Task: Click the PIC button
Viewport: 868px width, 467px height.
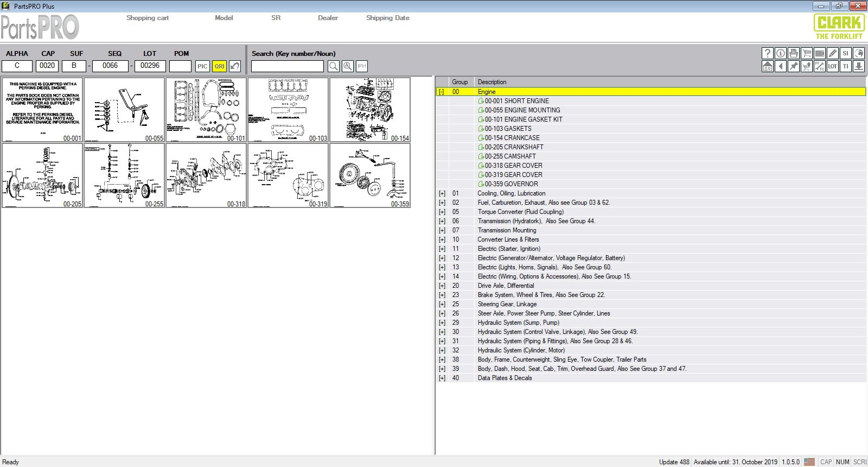Action: [x=202, y=66]
